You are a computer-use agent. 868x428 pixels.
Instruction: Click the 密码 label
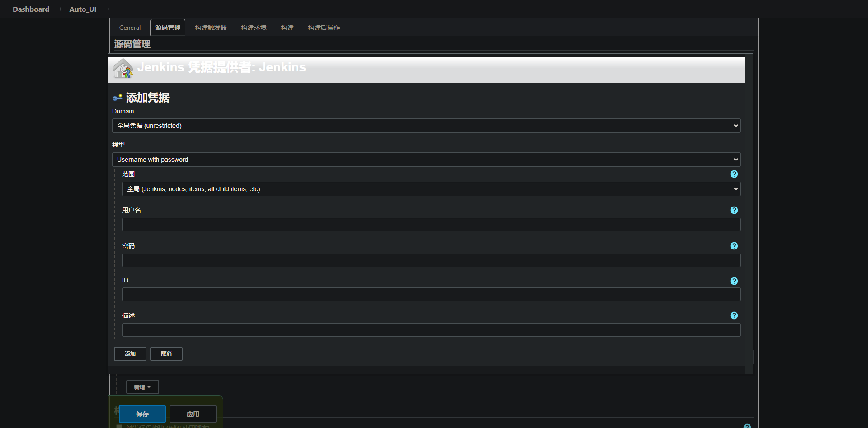[128, 246]
